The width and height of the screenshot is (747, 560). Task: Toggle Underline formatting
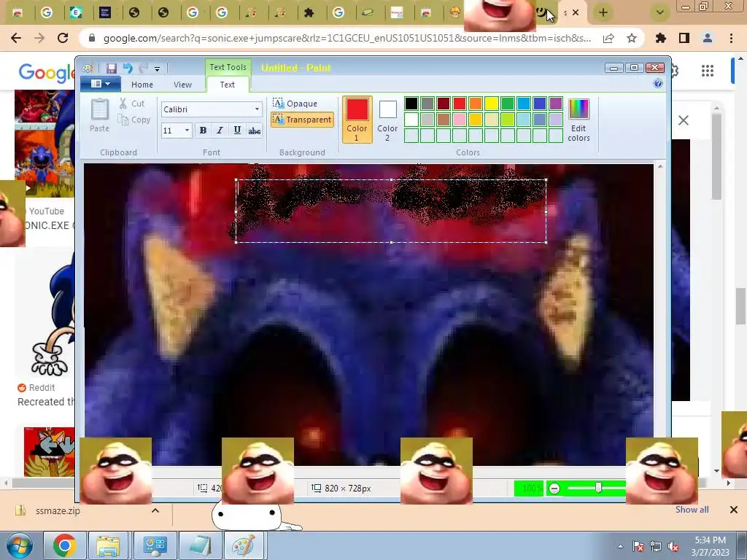click(x=237, y=130)
